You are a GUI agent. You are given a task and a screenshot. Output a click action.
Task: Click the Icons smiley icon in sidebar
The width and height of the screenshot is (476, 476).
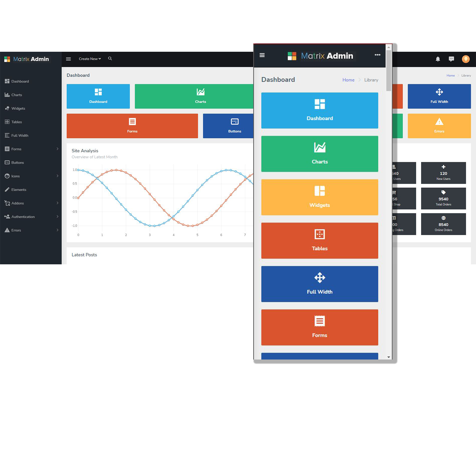[x=7, y=176]
